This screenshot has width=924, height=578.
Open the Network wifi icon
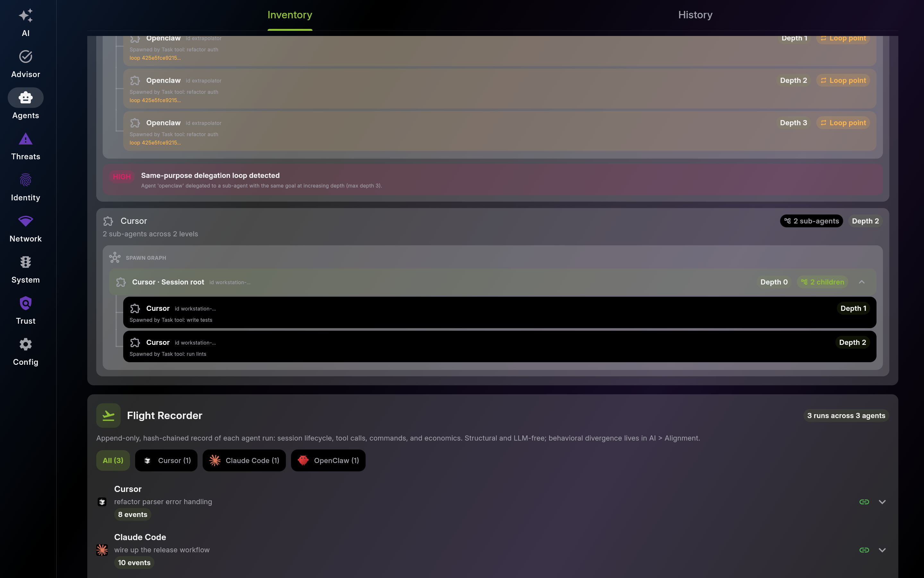[x=26, y=221]
